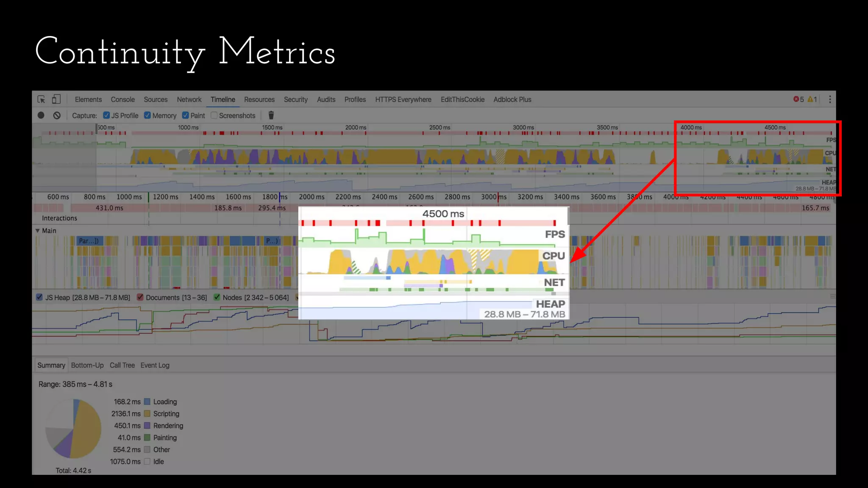Image resolution: width=868 pixels, height=488 pixels.
Task: Clear the recording with the circle-slash icon
Action: click(57, 115)
